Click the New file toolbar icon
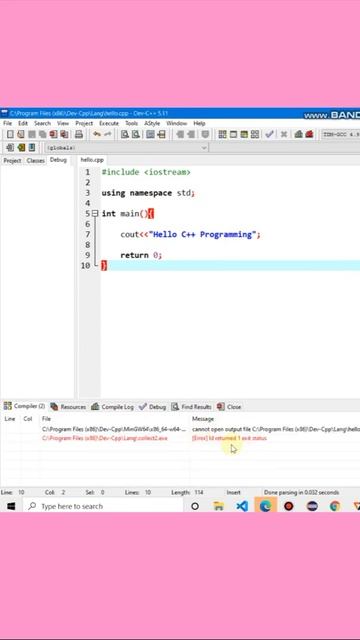Viewport: 360px width, 640px height. (x=10, y=134)
